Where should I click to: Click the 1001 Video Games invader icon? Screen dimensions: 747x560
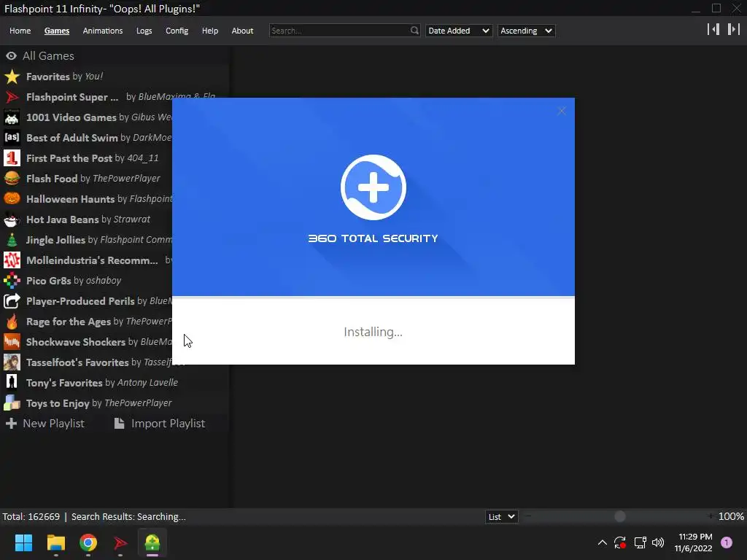point(12,117)
